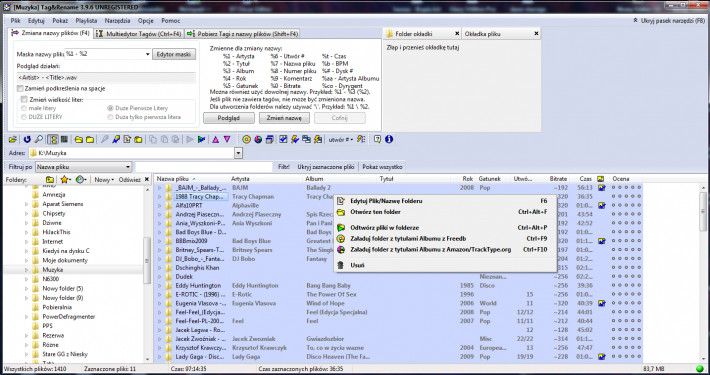
Task: Select 'Duże Pierwsze Litery' radio option
Action: point(110,108)
